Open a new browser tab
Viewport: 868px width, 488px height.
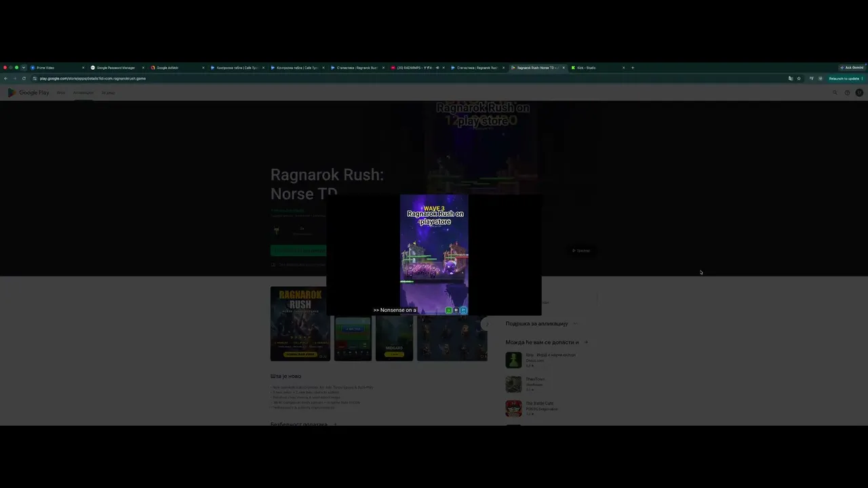633,68
